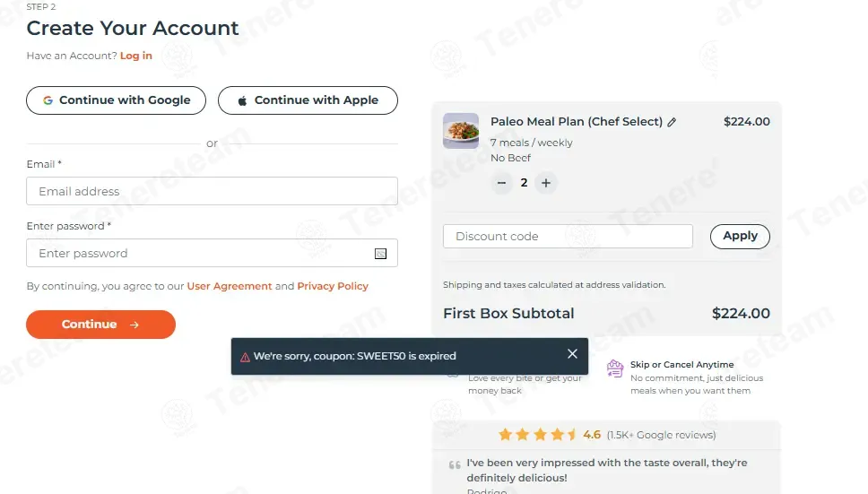
Task: Click the star rating icons
Action: tap(537, 435)
